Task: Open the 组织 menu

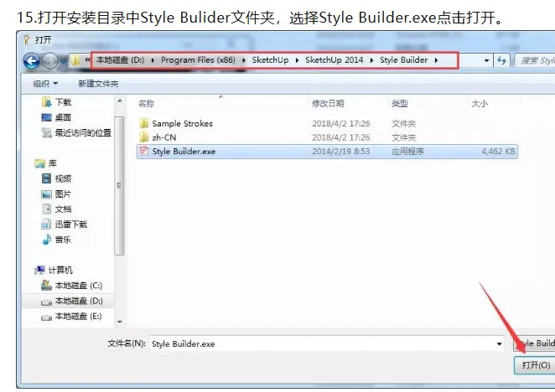Action: click(x=45, y=84)
